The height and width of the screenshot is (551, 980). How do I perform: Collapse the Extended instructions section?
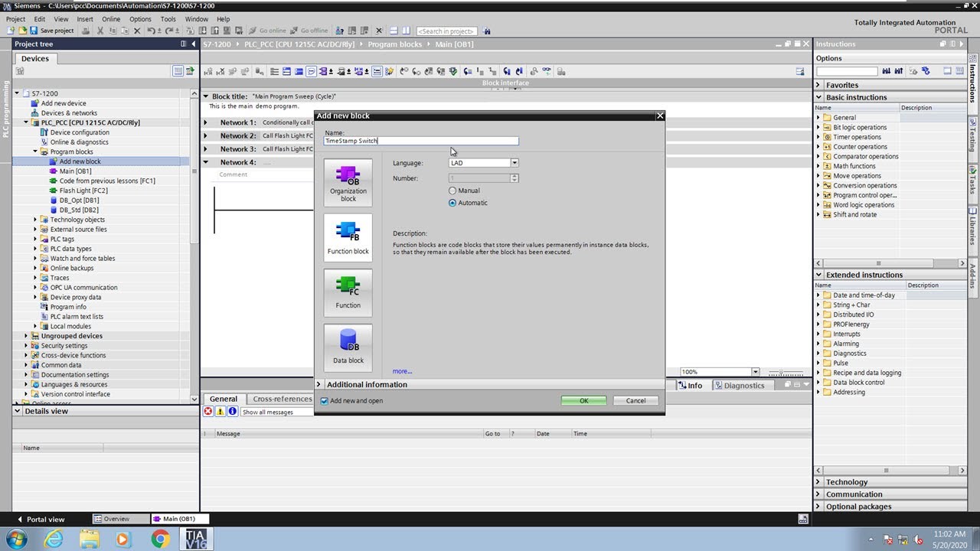818,275
